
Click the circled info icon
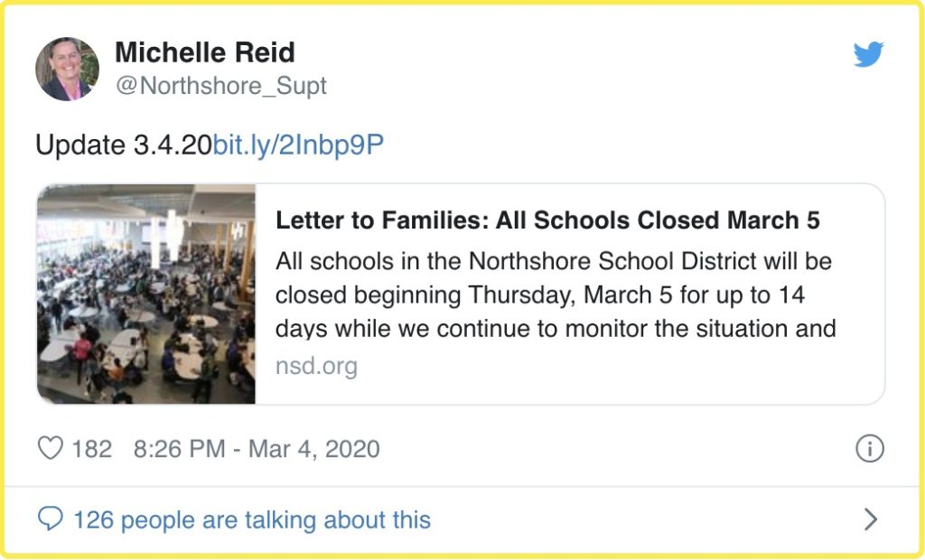[869, 449]
